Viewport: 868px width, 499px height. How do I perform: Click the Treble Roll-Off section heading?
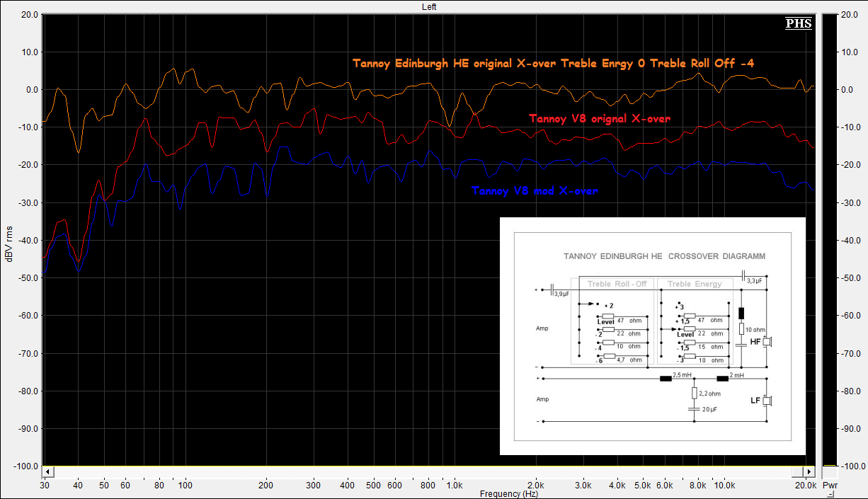click(617, 284)
